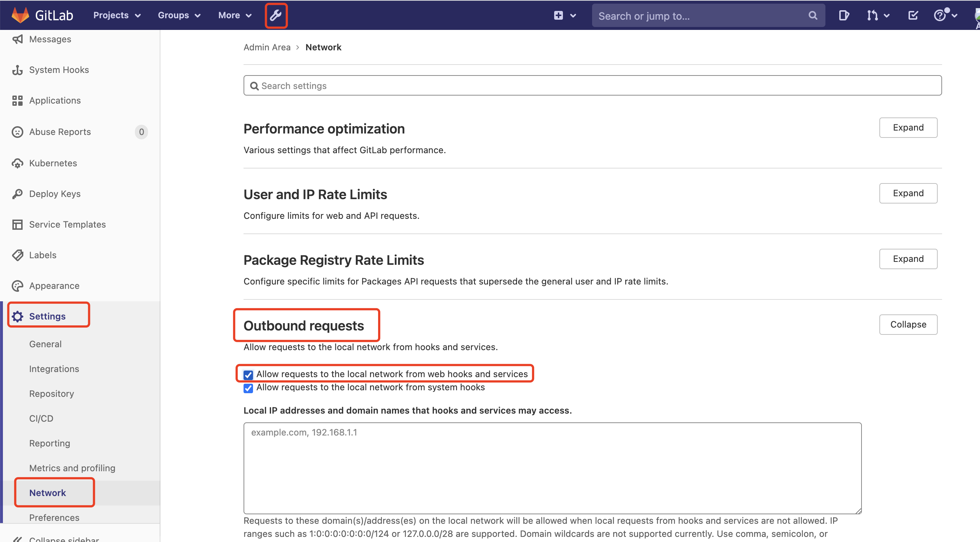Click the Deploy Keys sidebar link
This screenshot has width=980, height=542.
[x=55, y=194]
